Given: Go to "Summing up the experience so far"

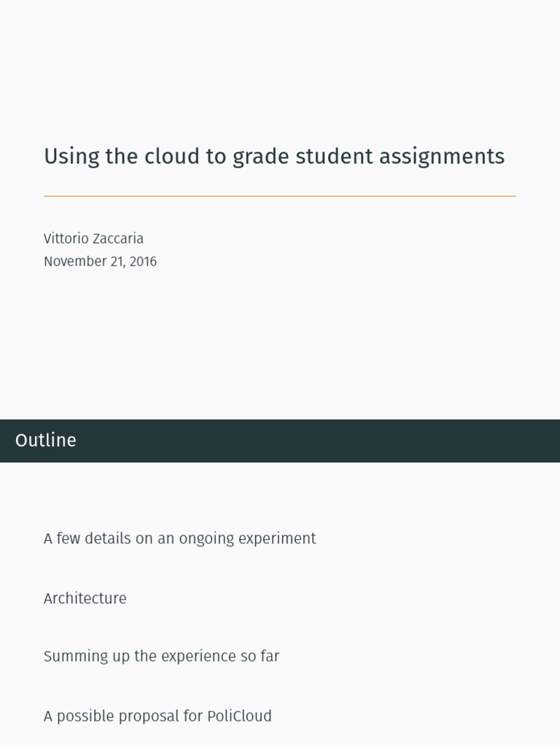Looking at the screenshot, I should (x=161, y=656).
